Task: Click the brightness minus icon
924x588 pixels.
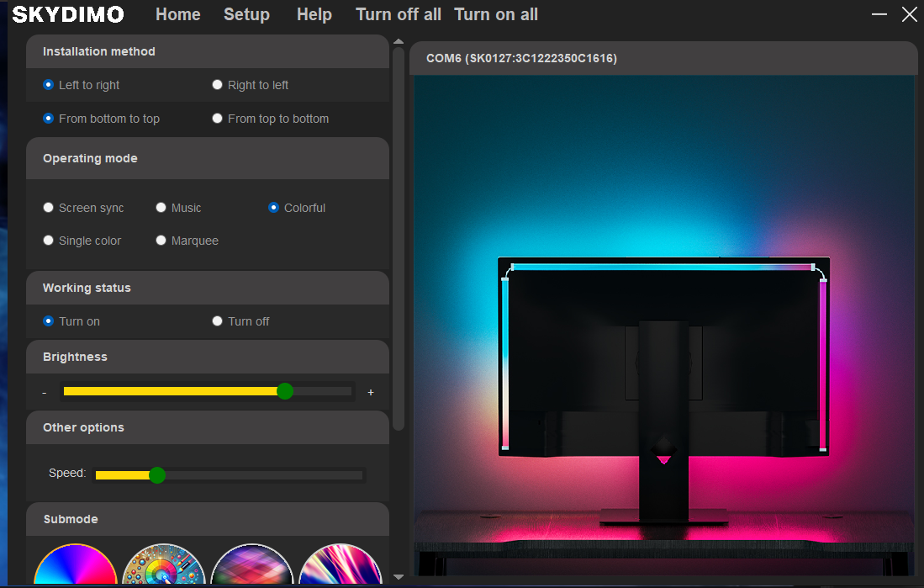Action: pos(45,392)
